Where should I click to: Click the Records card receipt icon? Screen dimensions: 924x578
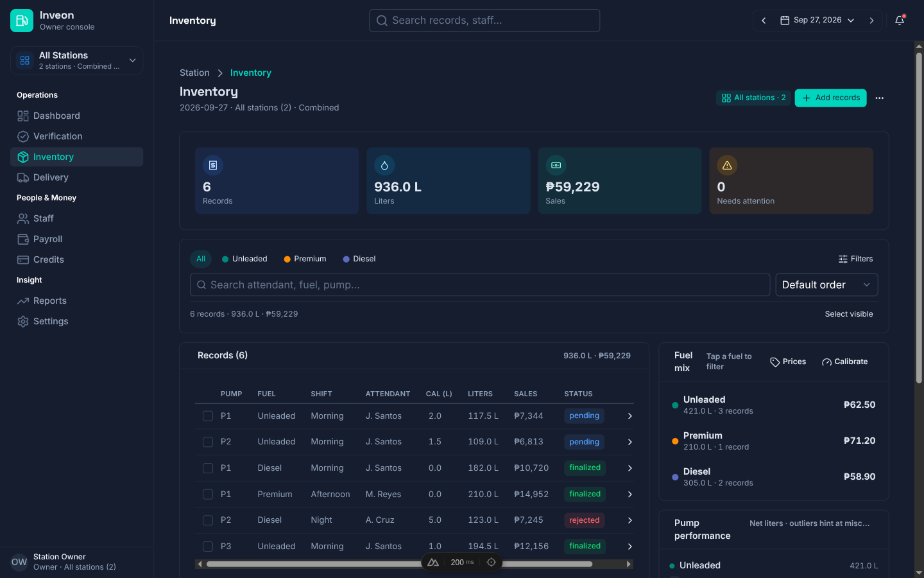pyautogui.click(x=213, y=165)
